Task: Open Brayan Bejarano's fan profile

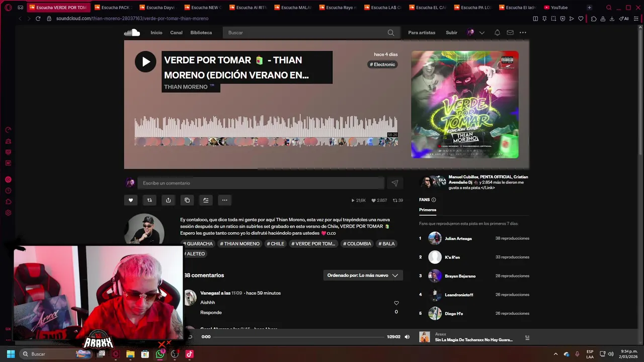Action: [x=460, y=276]
